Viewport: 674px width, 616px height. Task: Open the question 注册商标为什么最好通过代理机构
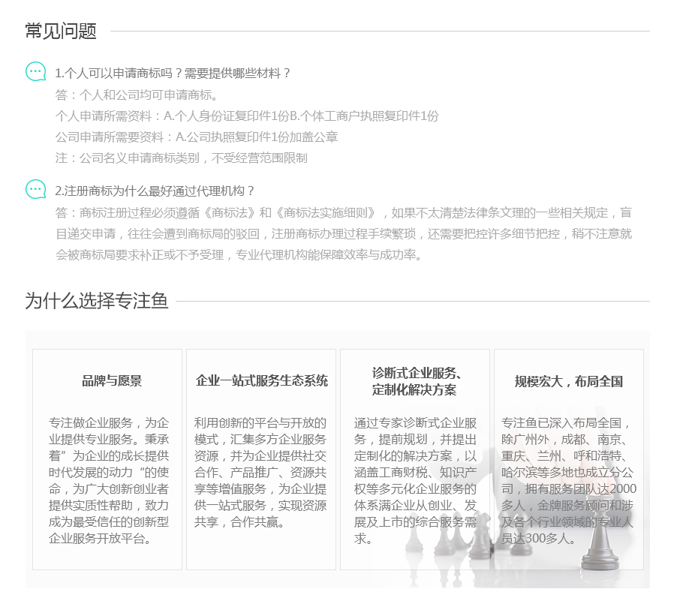(x=155, y=191)
